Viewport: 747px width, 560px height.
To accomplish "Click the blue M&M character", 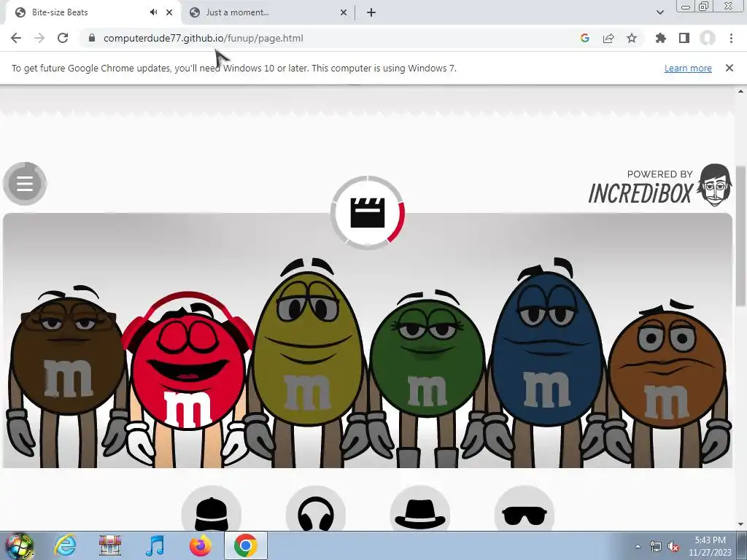I will click(x=547, y=362).
